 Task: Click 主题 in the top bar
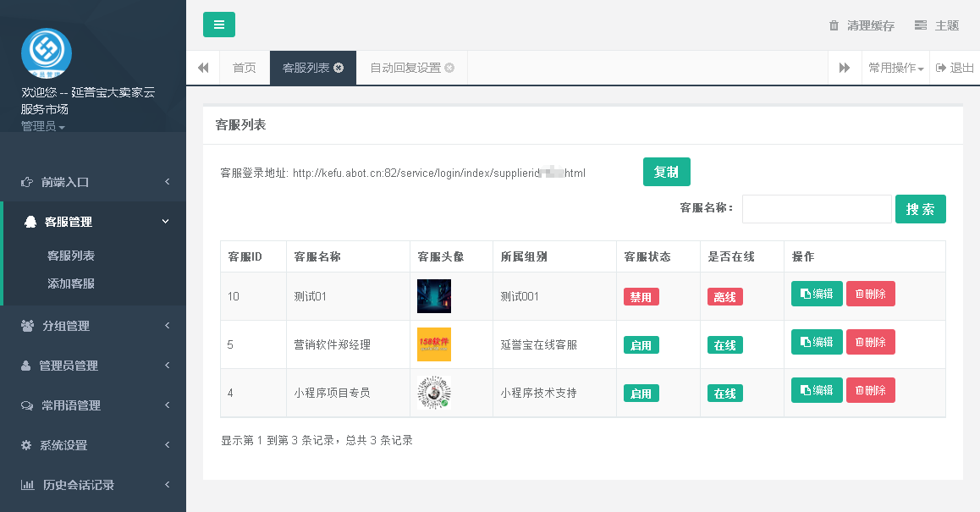point(947,25)
